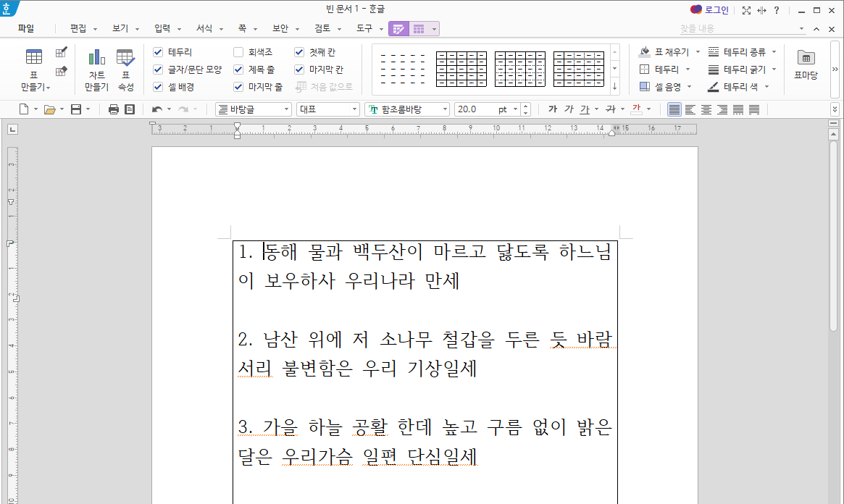Image resolution: width=844 pixels, height=504 pixels.
Task: Expand the 테두리 굵기 dropdown
Action: click(x=774, y=70)
